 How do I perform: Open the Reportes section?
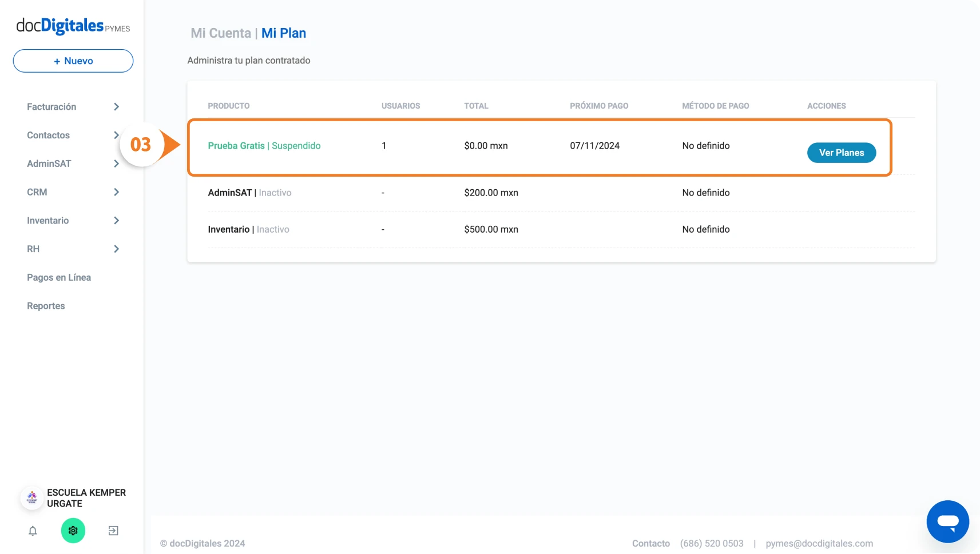(46, 306)
